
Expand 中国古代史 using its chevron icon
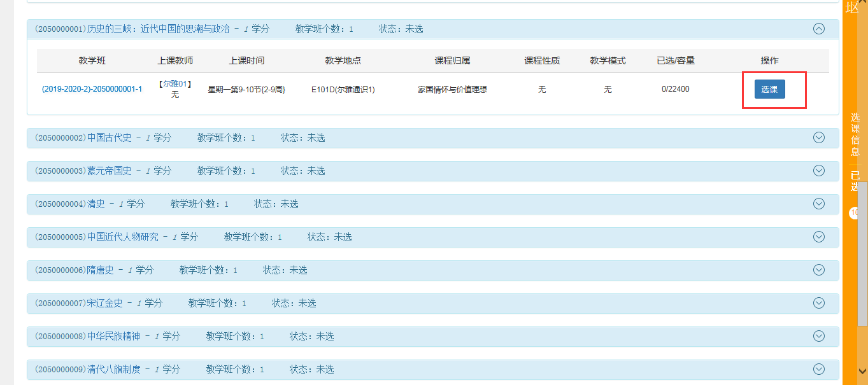819,137
